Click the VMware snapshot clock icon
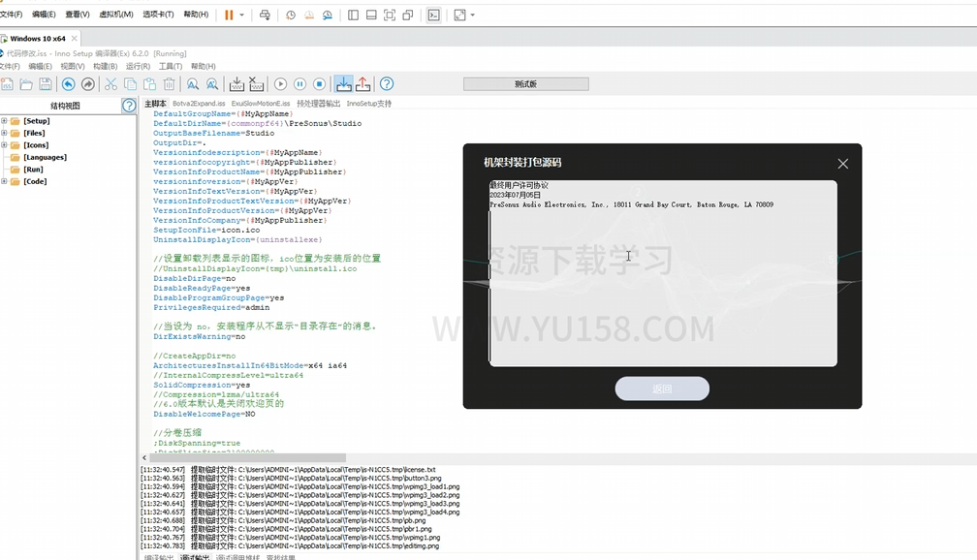The width and height of the screenshot is (977, 560). [291, 16]
